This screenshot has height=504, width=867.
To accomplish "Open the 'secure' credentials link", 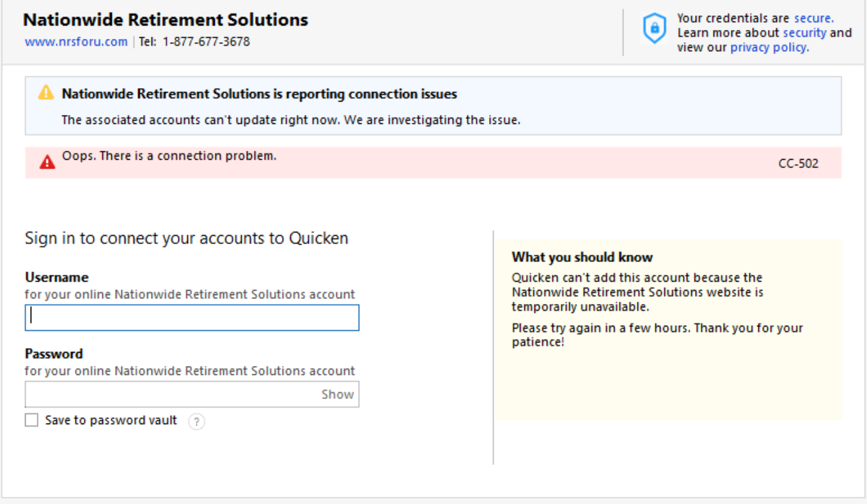I will point(813,19).
